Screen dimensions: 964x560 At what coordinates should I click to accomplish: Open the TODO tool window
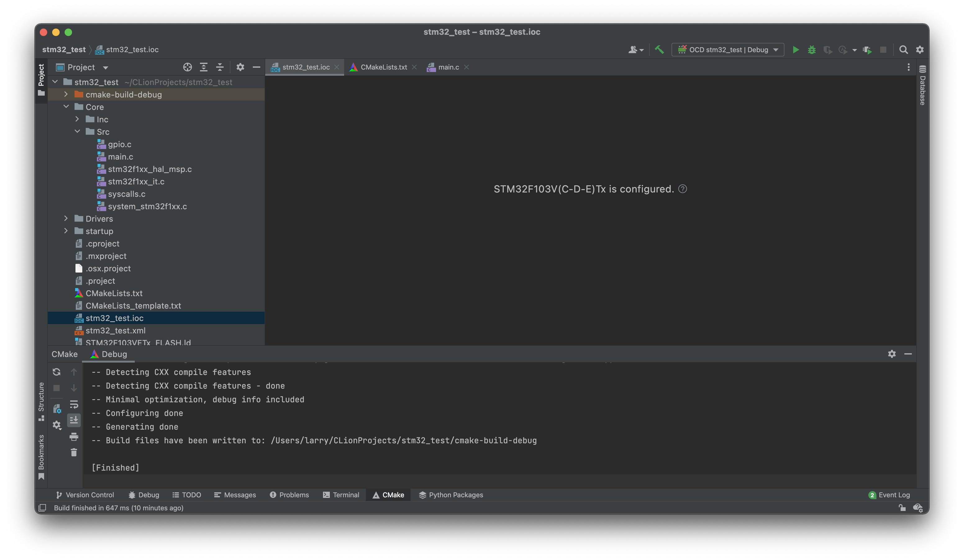pos(187,495)
